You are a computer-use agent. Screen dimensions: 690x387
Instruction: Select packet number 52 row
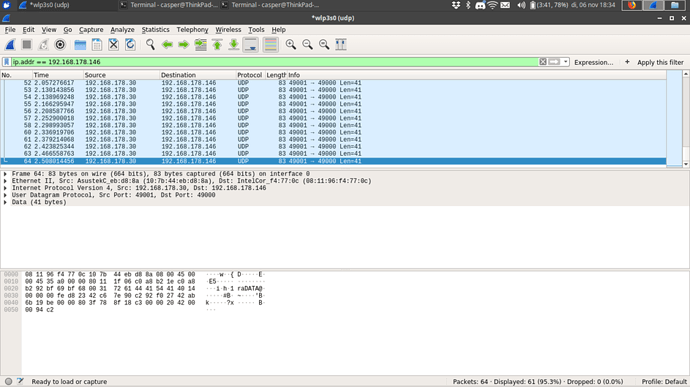tap(334, 83)
